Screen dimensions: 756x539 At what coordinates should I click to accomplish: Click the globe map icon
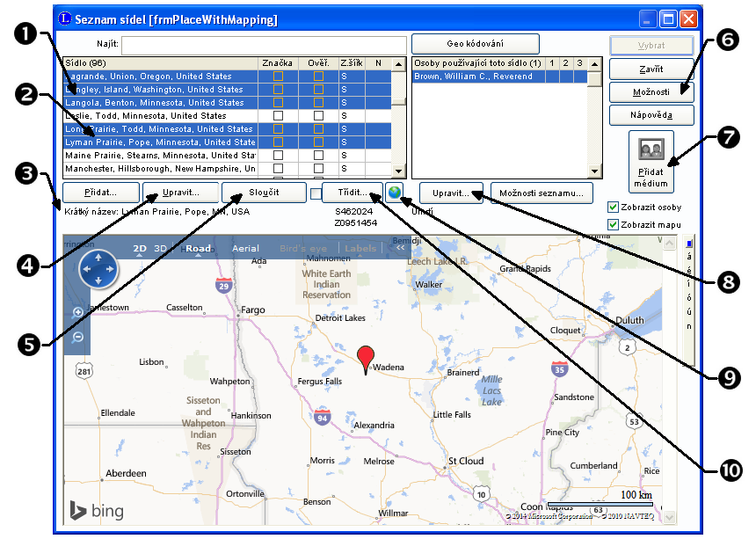393,192
